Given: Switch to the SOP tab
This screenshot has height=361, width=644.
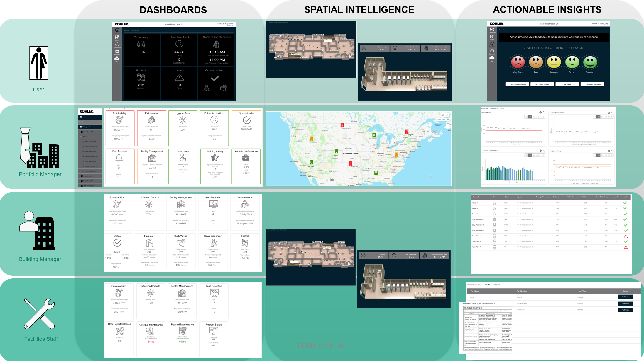Looking at the screenshot, I should click(480, 285).
